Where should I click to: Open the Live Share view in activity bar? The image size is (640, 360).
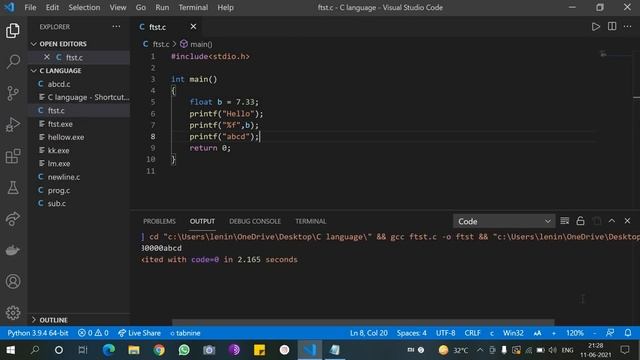pos(13,219)
